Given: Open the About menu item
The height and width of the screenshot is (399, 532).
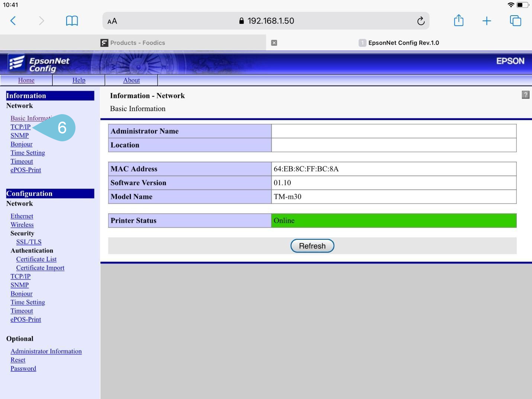Looking at the screenshot, I should (x=131, y=80).
